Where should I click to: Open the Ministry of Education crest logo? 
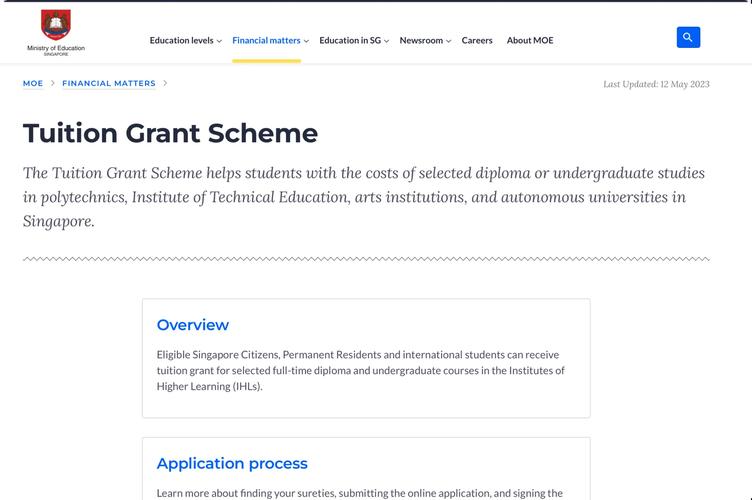56,24
